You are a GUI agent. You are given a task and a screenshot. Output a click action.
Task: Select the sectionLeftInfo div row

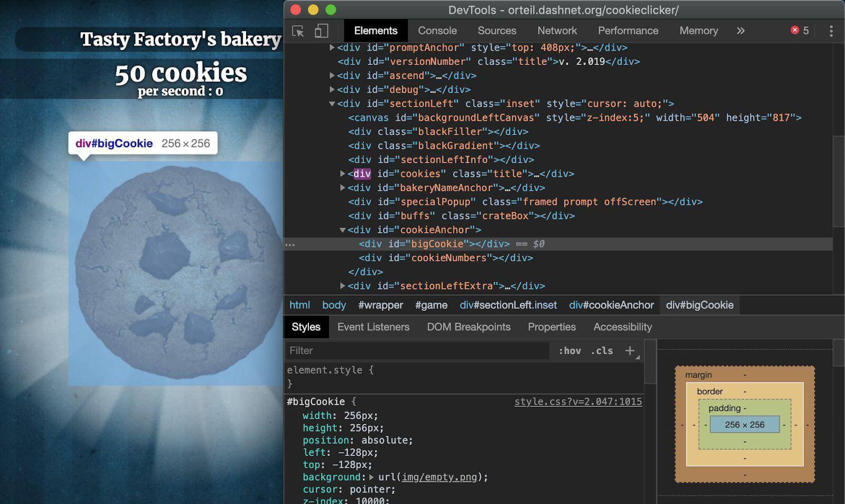coord(441,160)
